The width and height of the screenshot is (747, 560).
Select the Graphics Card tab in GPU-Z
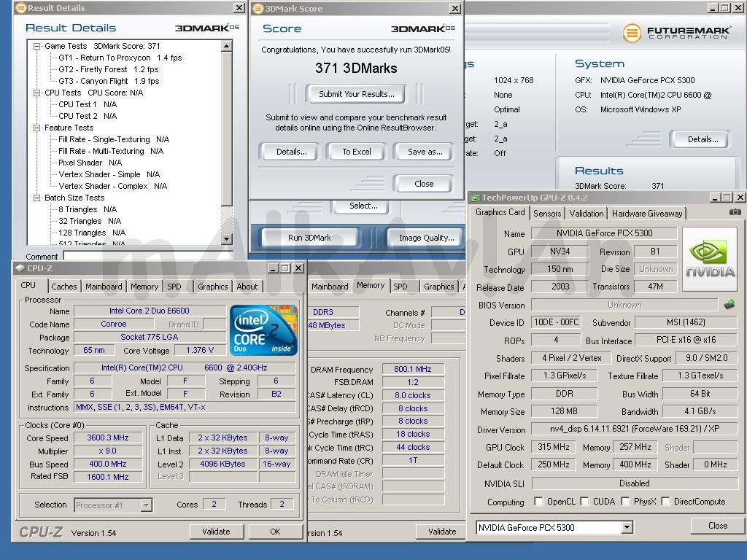pyautogui.click(x=500, y=212)
